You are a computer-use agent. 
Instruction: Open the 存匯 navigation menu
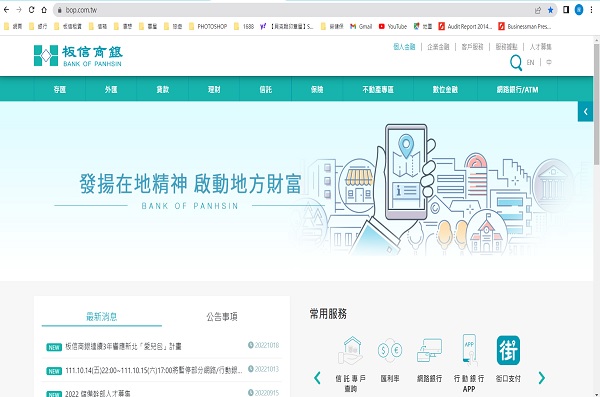[60, 89]
